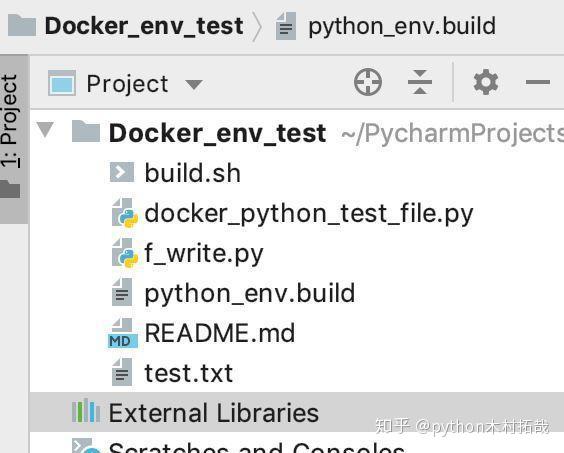Select the Project view type label

pyautogui.click(x=127, y=84)
